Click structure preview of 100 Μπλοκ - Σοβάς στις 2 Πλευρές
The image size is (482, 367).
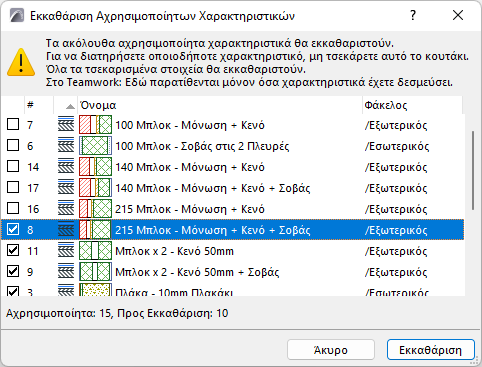95,146
